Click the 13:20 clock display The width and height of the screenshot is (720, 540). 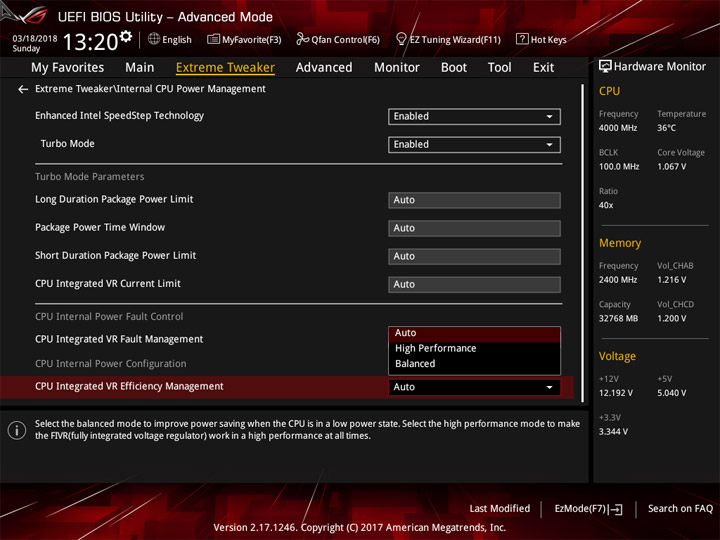point(91,42)
